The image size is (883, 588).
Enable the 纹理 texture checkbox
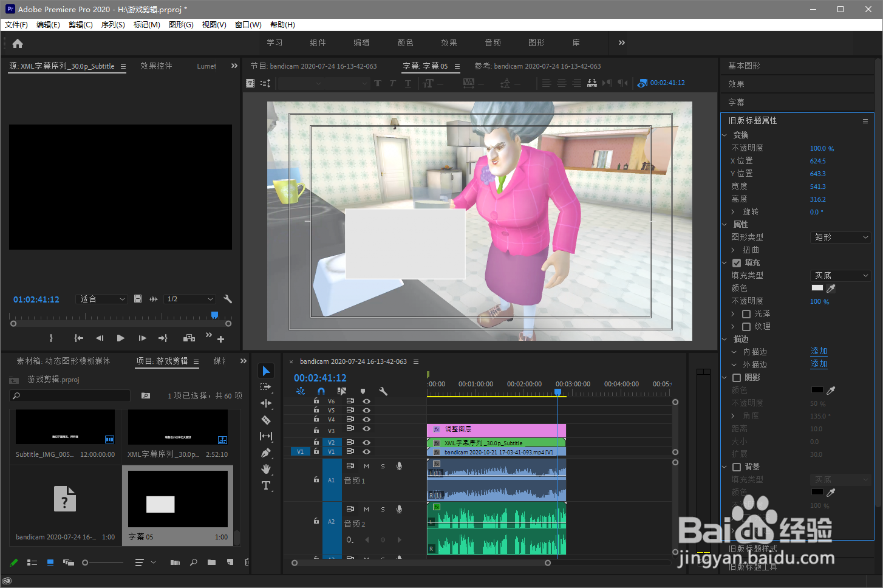coord(746,327)
